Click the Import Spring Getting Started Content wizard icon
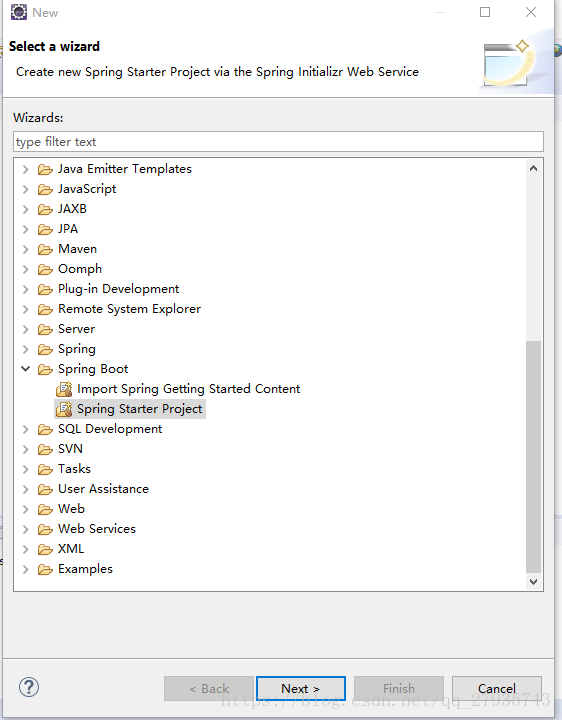 tap(64, 389)
